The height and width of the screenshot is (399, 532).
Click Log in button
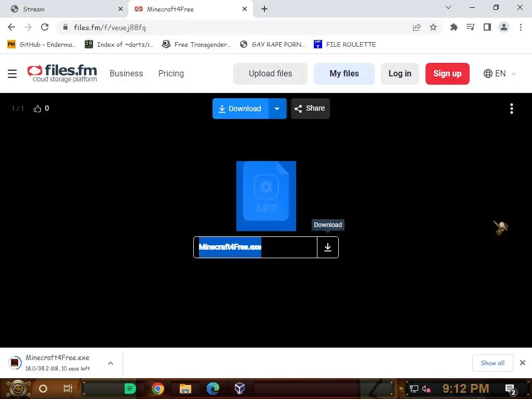(x=400, y=74)
